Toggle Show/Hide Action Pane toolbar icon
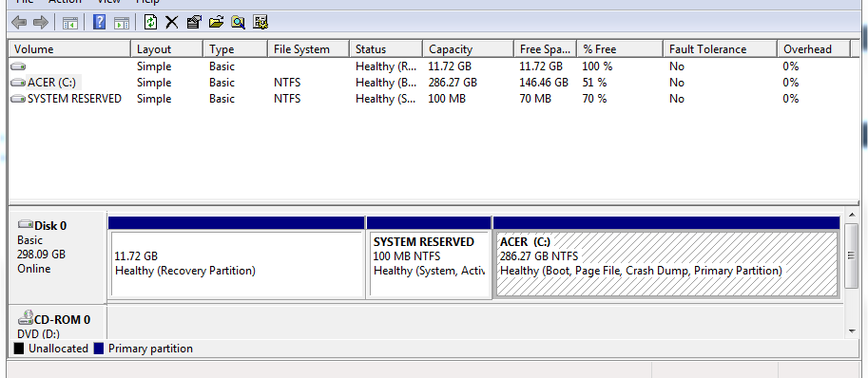This screenshot has height=378, width=868. pyautogui.click(x=122, y=23)
